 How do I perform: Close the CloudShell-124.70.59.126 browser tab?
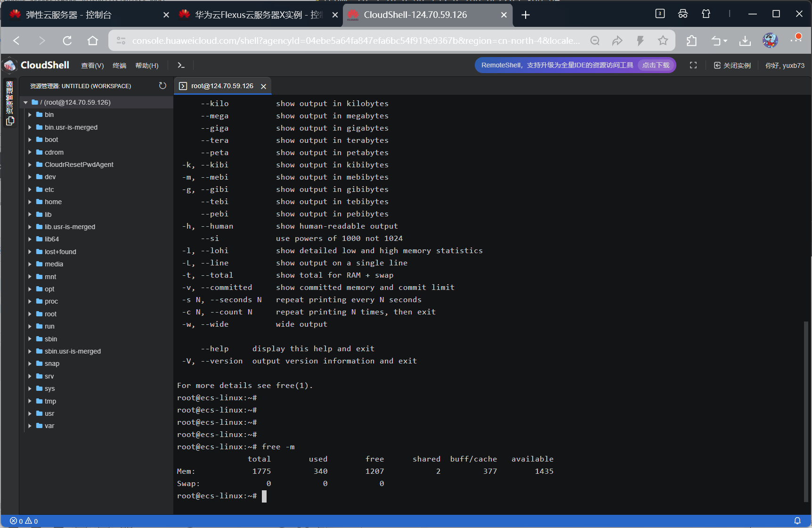(x=503, y=15)
